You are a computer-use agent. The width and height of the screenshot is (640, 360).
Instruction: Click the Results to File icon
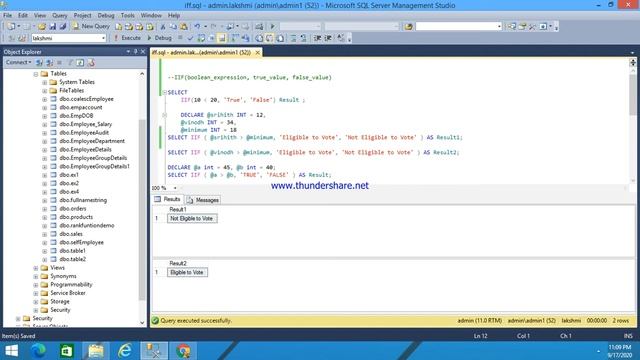(x=280, y=38)
